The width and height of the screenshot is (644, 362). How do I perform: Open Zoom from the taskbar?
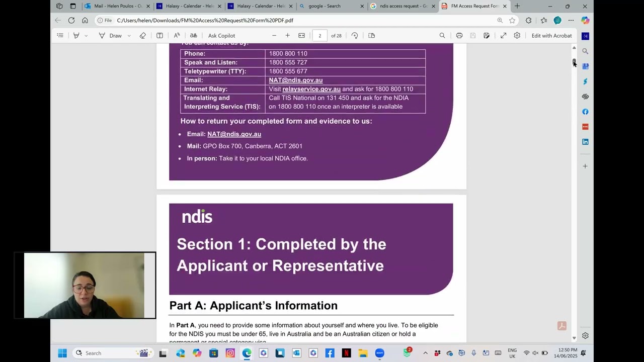379,353
